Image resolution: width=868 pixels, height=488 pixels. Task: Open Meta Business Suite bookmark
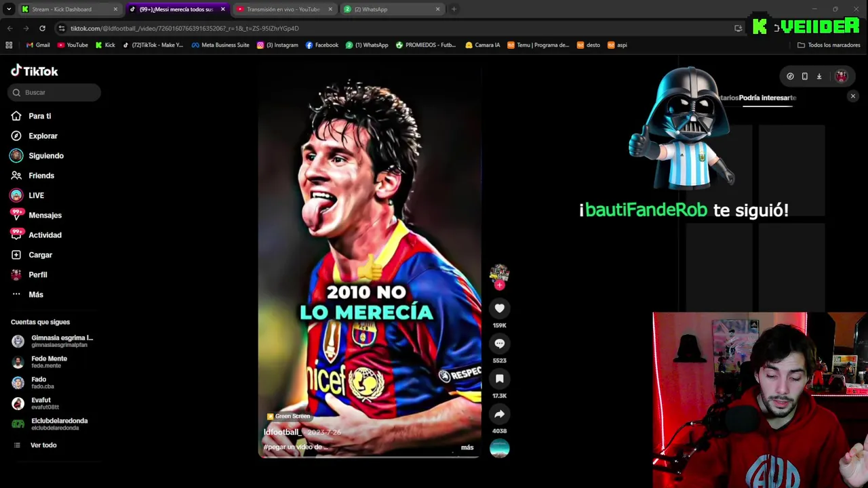220,45
